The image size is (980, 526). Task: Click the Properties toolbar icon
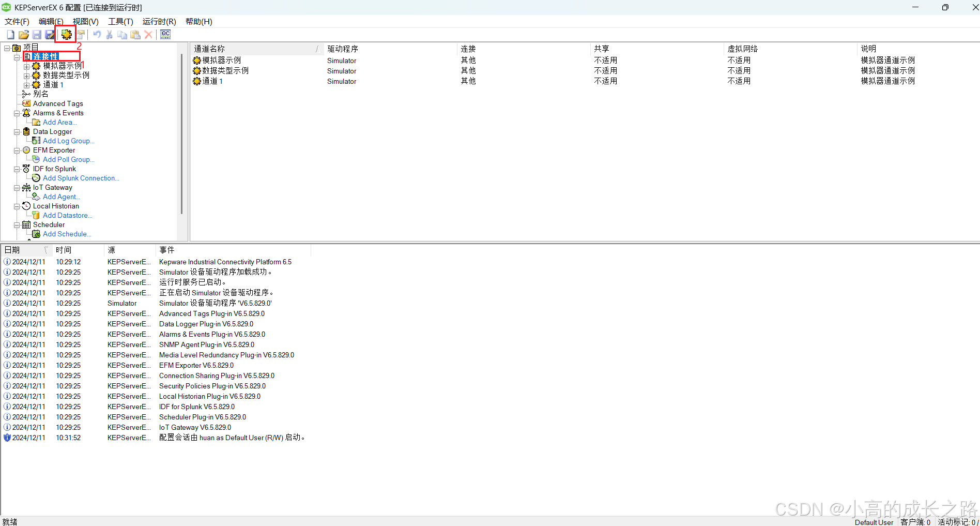81,35
